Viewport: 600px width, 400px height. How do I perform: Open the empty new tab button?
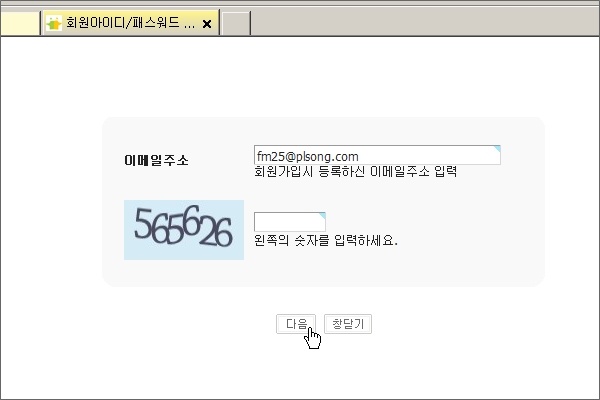click(x=236, y=23)
